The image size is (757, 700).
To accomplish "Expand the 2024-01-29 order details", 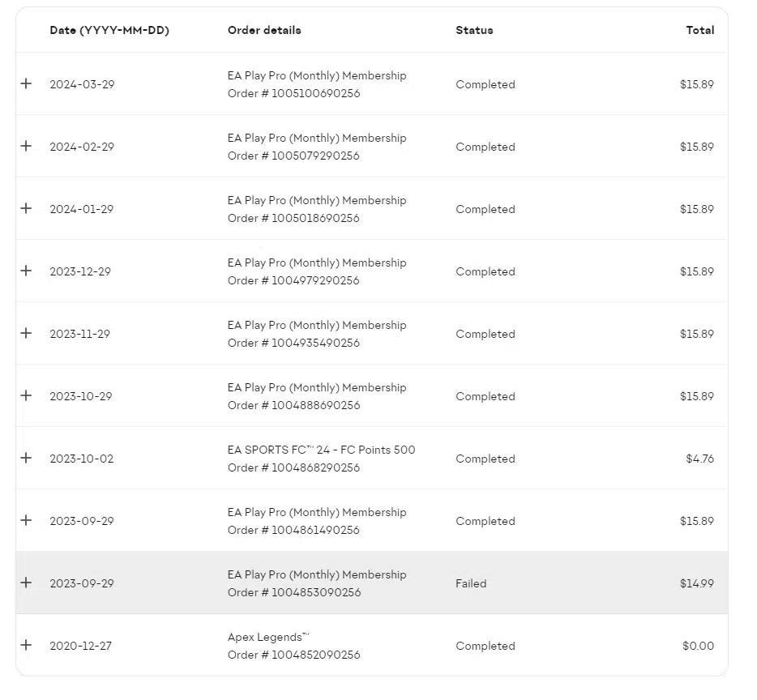I will pyautogui.click(x=26, y=208).
